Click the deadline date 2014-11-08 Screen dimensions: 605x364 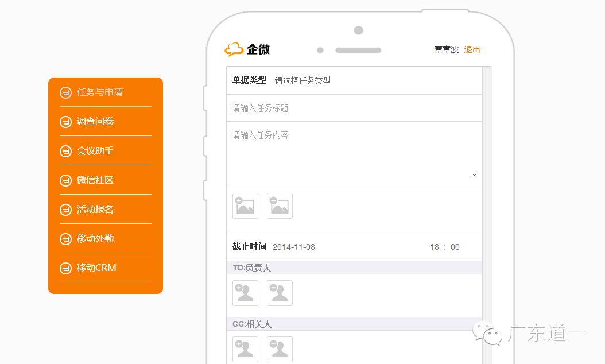click(294, 247)
